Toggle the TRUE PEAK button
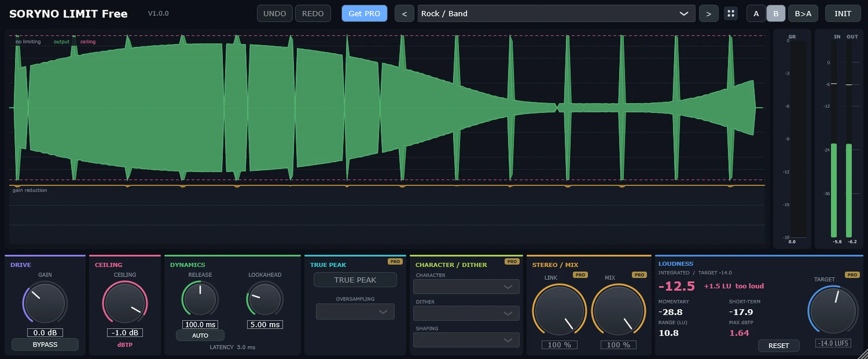 (x=355, y=280)
